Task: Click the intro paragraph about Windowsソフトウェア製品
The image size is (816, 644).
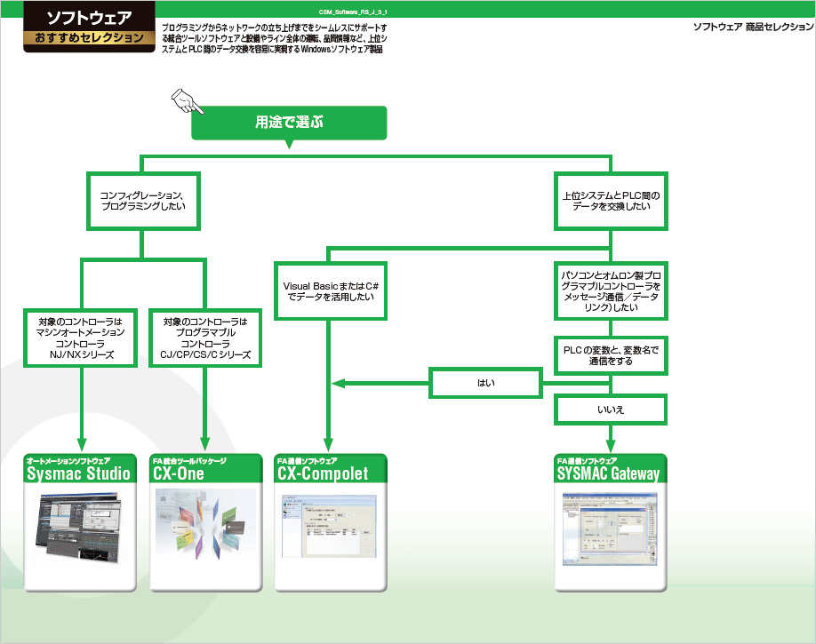Action: (x=275, y=38)
